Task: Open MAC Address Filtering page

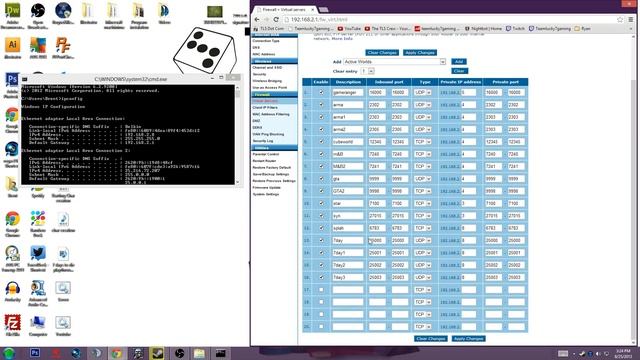Action: (271, 114)
